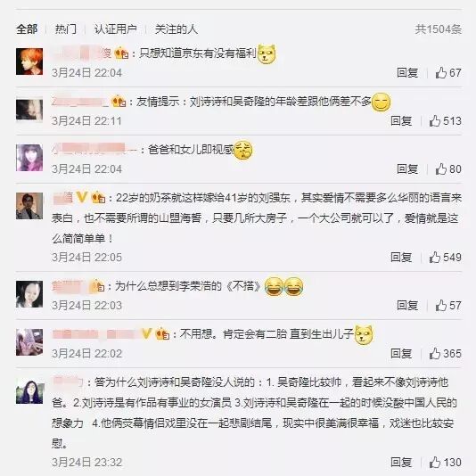476x476 pixels.
Task: Open the orange-haired avatar of first commenter
Action: [x=29, y=62]
